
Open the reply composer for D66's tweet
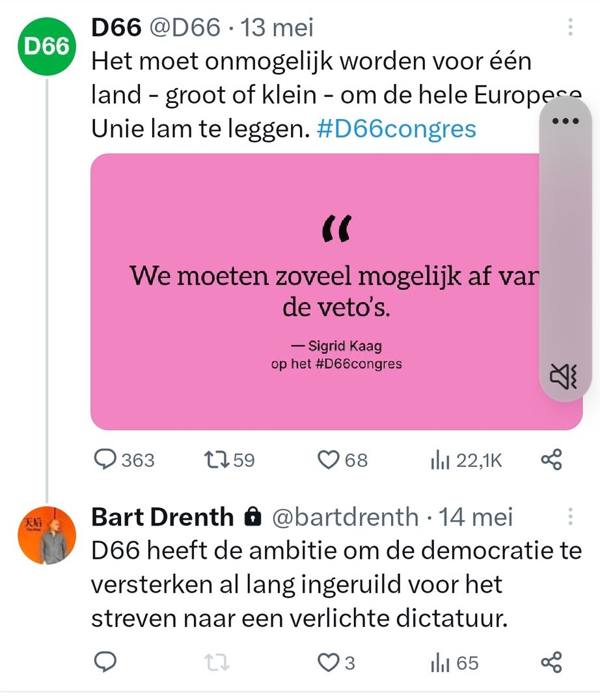[106, 460]
